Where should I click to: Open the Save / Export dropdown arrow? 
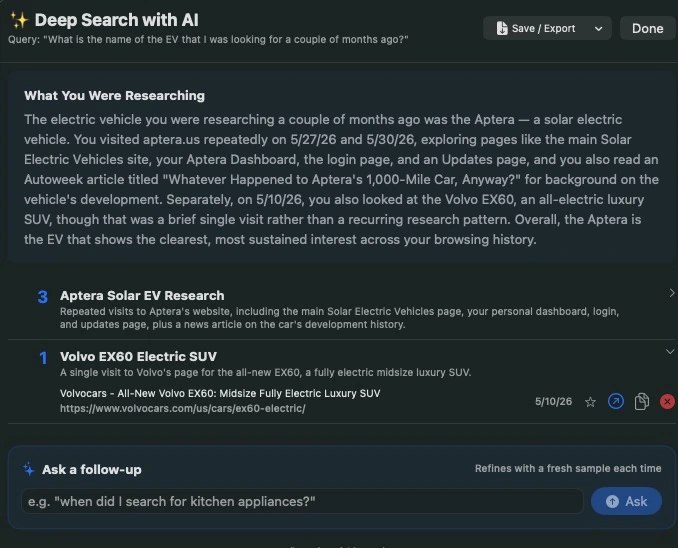point(598,29)
